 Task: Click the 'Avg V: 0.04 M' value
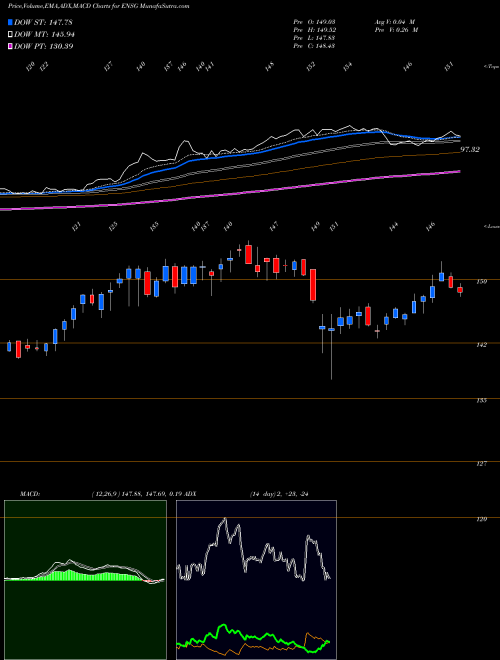(x=395, y=22)
